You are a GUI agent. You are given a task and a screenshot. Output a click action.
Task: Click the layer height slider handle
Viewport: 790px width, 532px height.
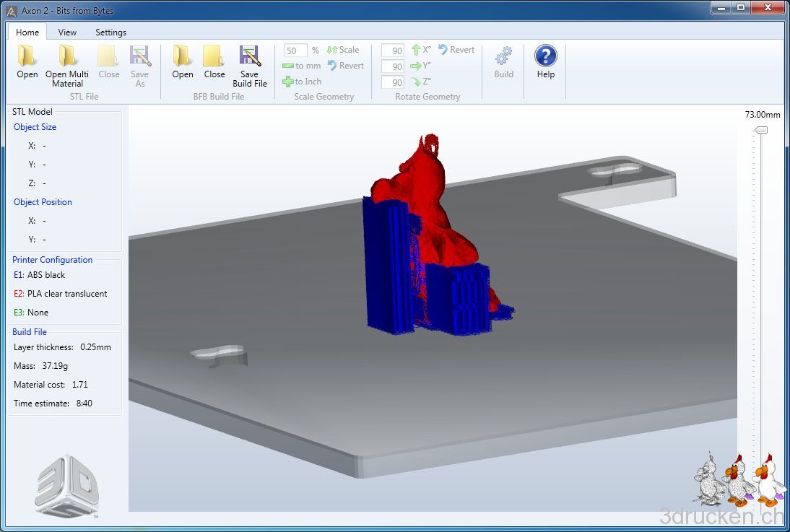coord(761,130)
